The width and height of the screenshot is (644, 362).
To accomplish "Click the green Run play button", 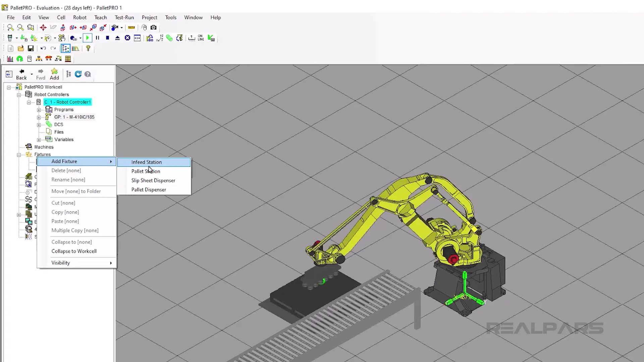I will (x=88, y=38).
